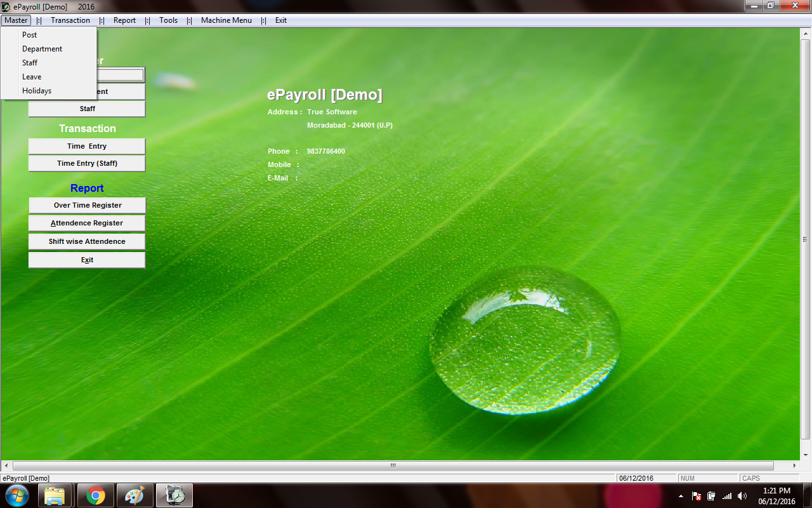Launch Google Chrome from the taskbar
Viewport: 812px width, 508px height.
(96, 495)
